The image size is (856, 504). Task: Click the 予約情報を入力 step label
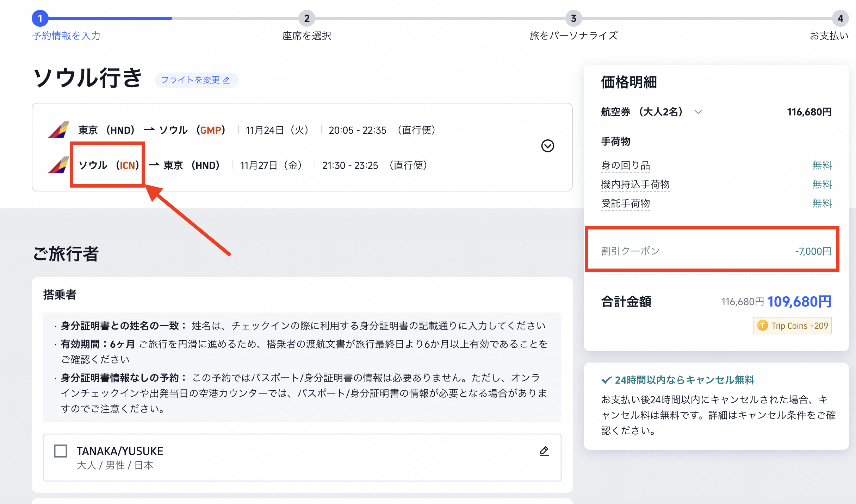66,36
